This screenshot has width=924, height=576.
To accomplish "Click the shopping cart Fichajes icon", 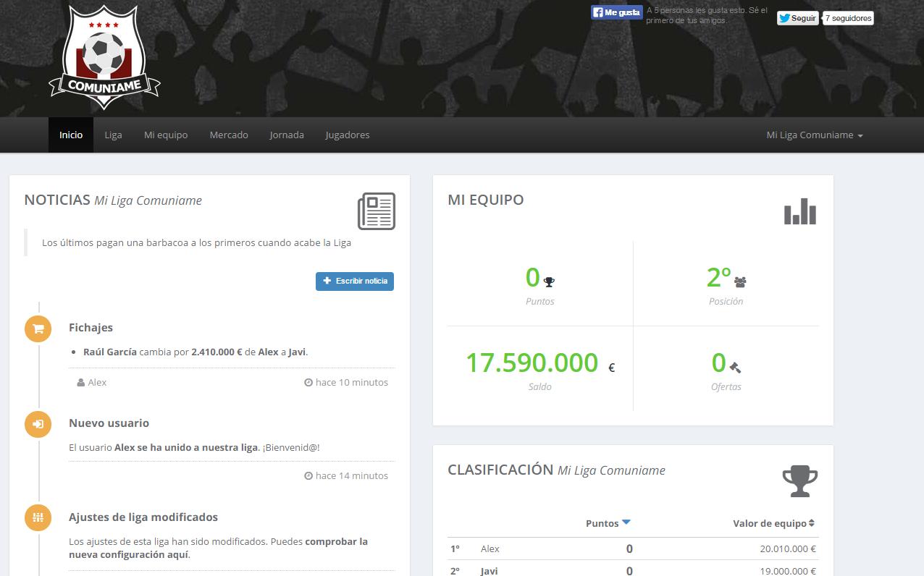I will (38, 329).
